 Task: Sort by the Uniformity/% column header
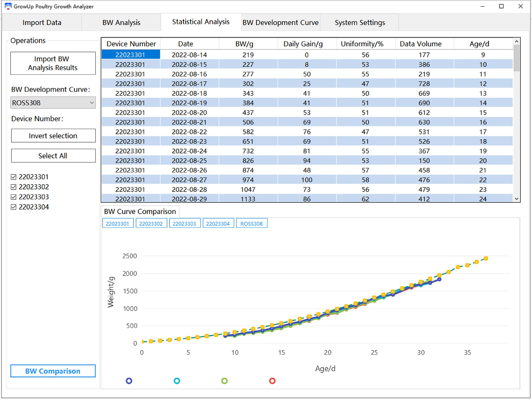pyautogui.click(x=362, y=44)
